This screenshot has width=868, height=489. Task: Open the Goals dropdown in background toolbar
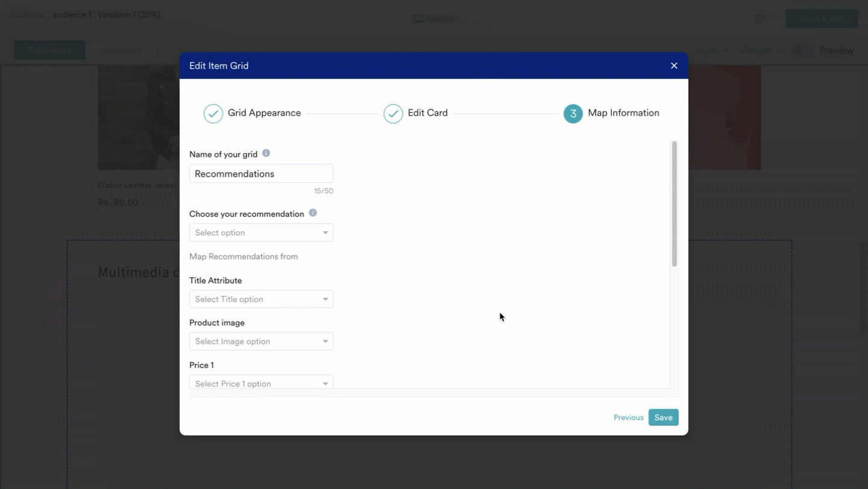(x=712, y=51)
